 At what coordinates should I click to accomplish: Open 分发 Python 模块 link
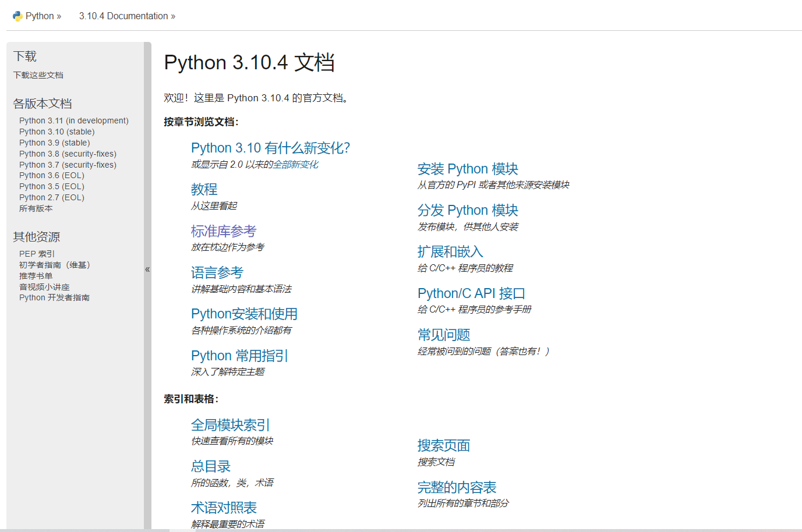tap(468, 210)
